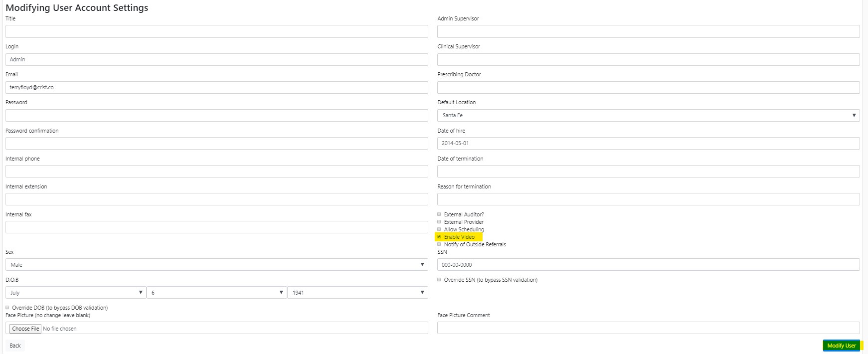
Task: Focus the Reason for termination field
Action: (x=648, y=199)
